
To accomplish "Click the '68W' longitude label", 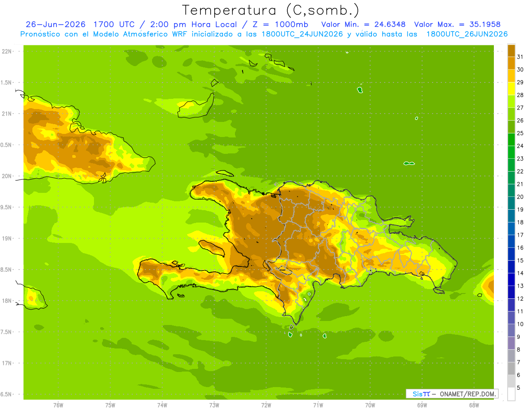I will coord(474,405).
